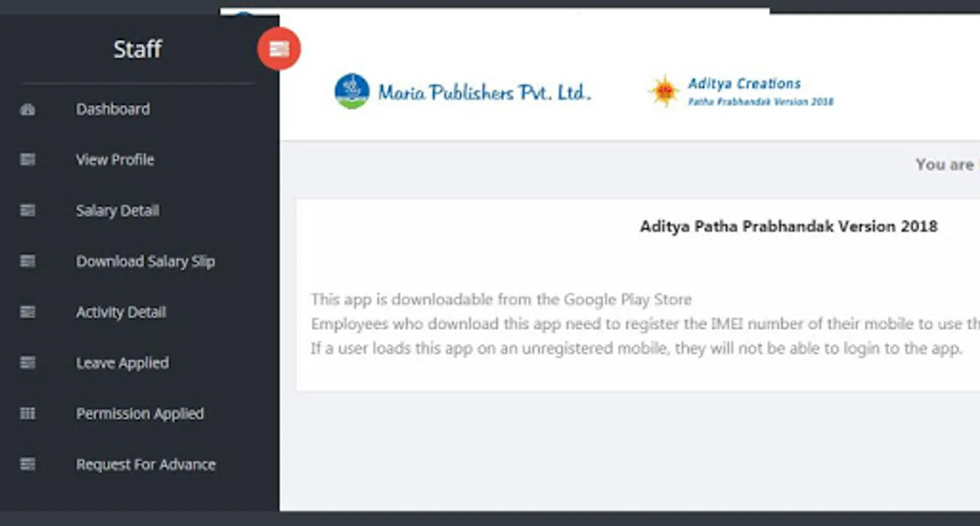Click the Aditya Creations brand text
Image resolution: width=980 pixels, height=526 pixels.
[744, 84]
